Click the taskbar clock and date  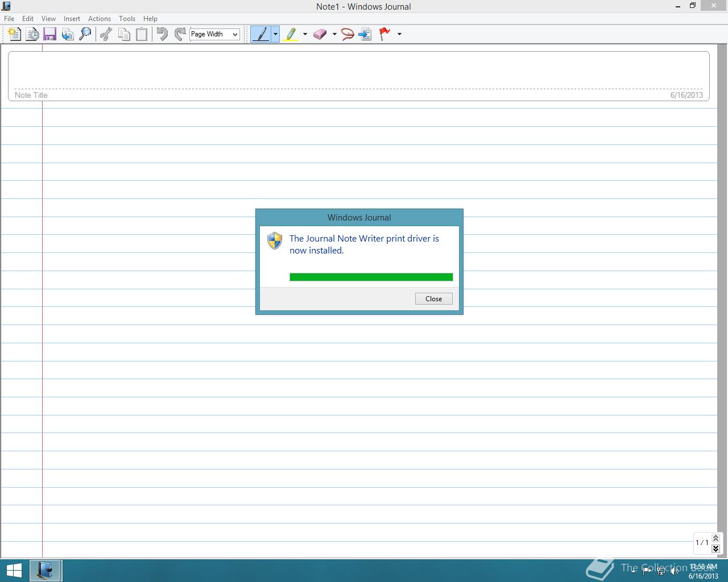pos(704,571)
